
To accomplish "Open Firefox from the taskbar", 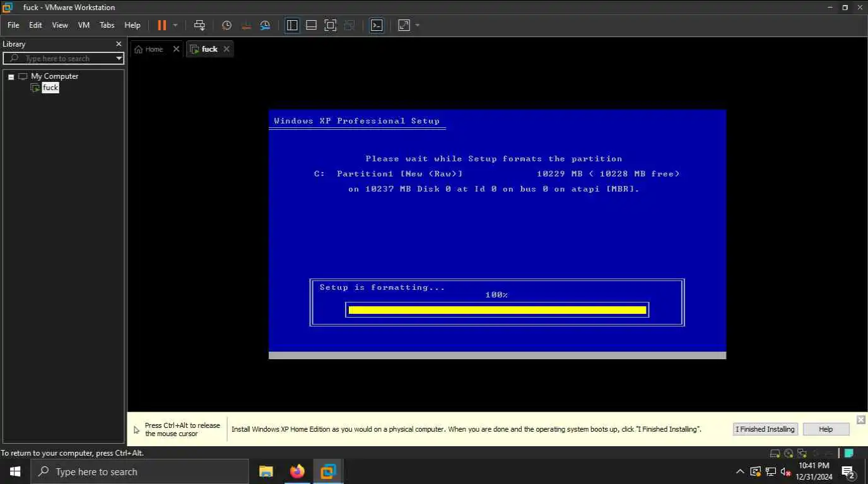I will (x=297, y=471).
